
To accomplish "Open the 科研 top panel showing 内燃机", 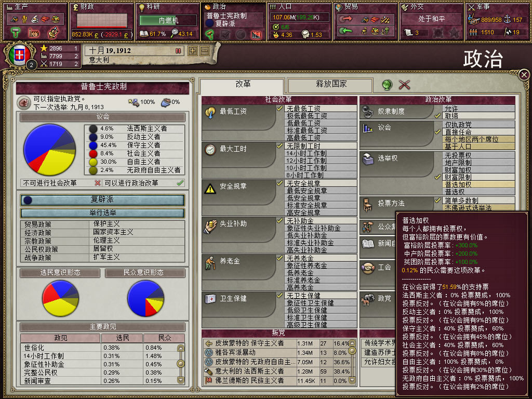I will [x=167, y=21].
